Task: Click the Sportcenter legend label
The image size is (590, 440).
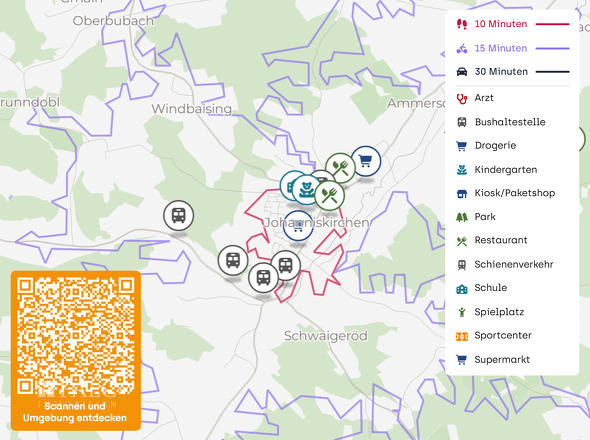Action: pos(503,336)
